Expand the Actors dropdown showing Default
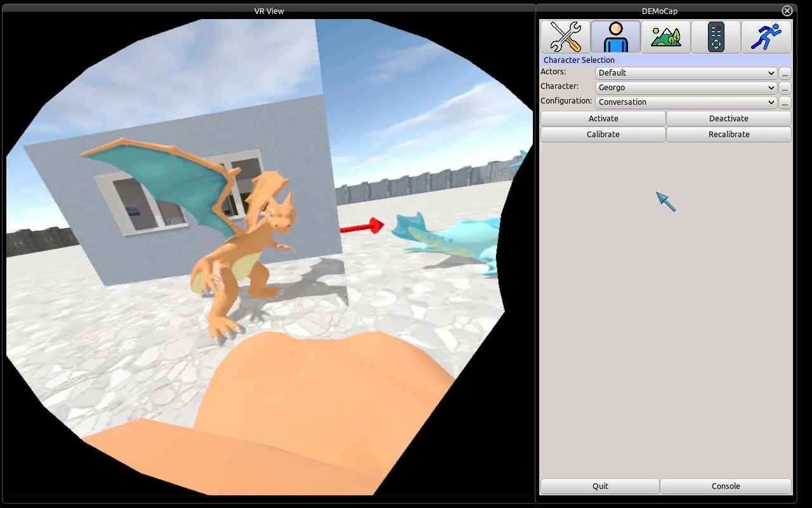Image resolution: width=812 pixels, height=508 pixels. pos(686,73)
